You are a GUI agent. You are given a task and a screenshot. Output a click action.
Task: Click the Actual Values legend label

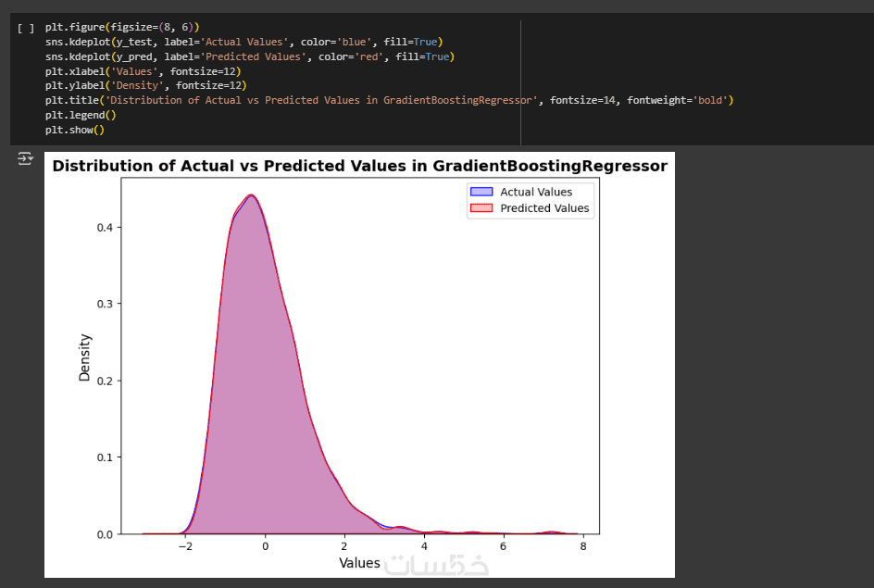pyautogui.click(x=536, y=192)
